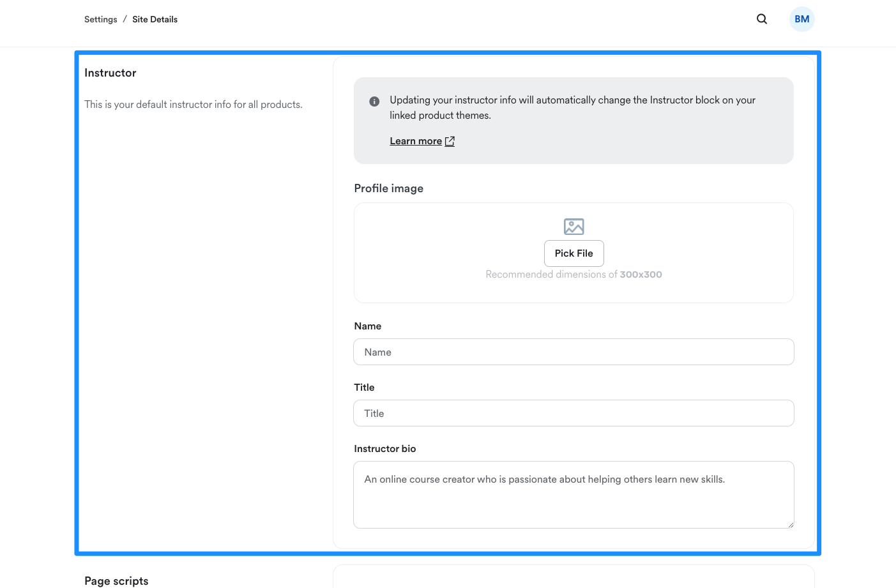Image resolution: width=896 pixels, height=588 pixels.
Task: Click the external link icon beside Learn more
Action: pyautogui.click(x=450, y=141)
